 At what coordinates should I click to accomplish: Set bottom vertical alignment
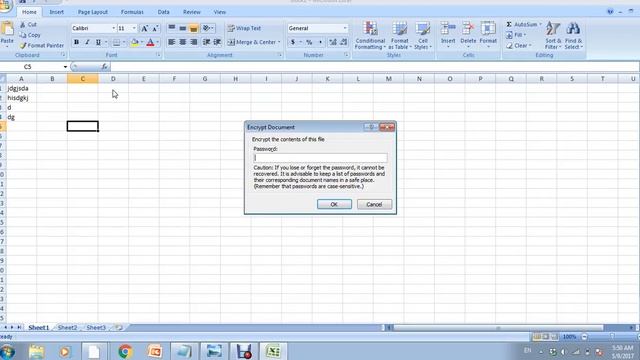coord(193,28)
